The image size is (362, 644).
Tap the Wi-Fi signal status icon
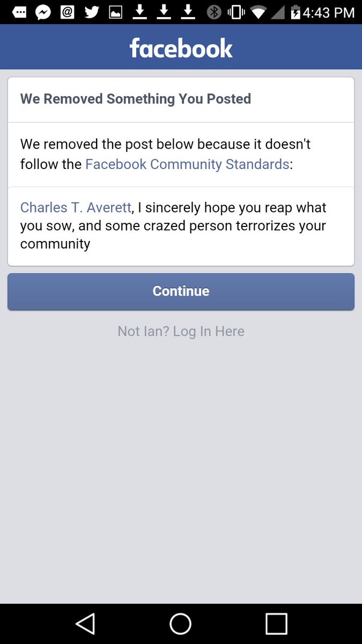pyautogui.click(x=260, y=12)
